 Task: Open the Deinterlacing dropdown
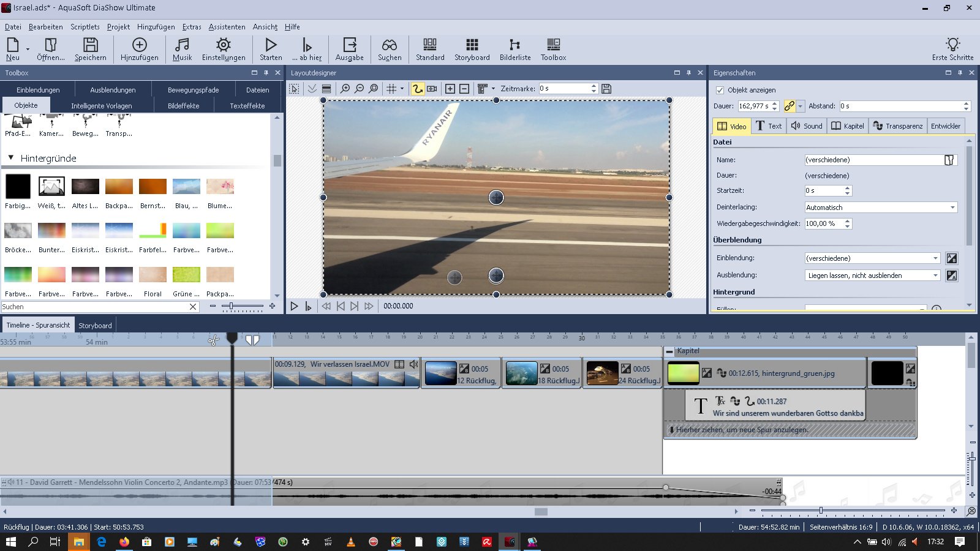click(x=880, y=208)
